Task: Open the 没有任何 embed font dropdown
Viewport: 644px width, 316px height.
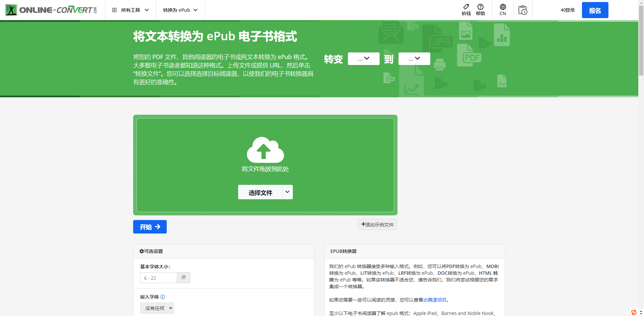Action: coord(157,308)
